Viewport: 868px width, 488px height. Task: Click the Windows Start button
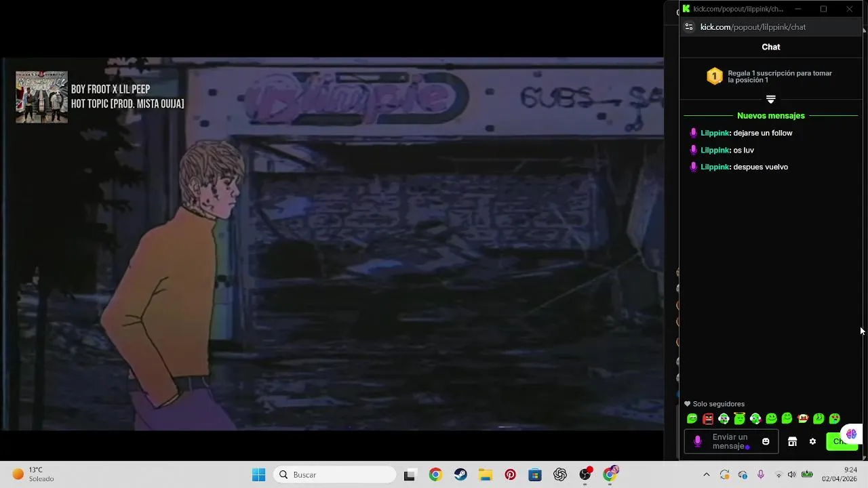coord(259,474)
